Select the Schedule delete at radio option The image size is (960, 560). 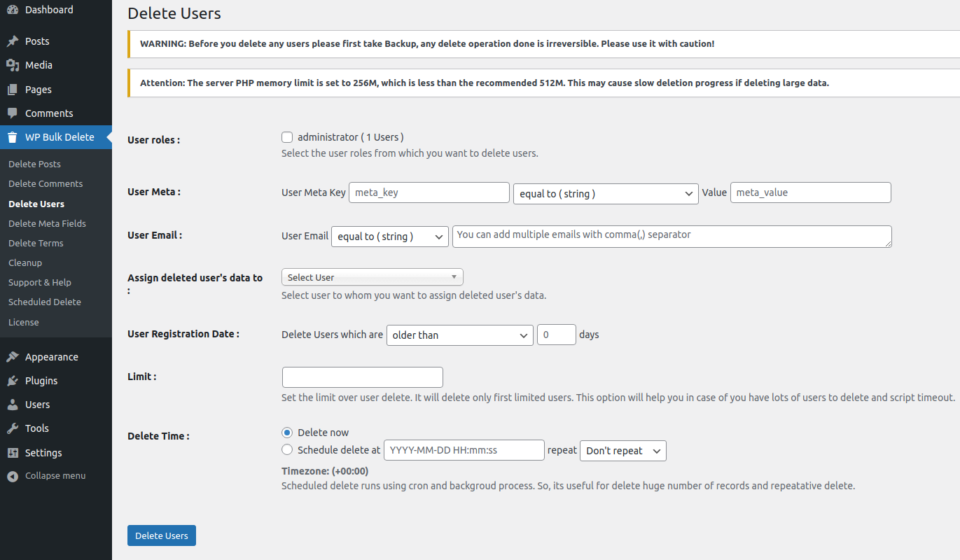pos(287,450)
